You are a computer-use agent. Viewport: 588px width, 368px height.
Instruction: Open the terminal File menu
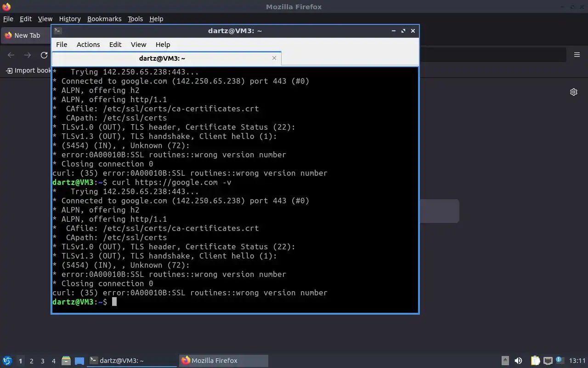62,45
